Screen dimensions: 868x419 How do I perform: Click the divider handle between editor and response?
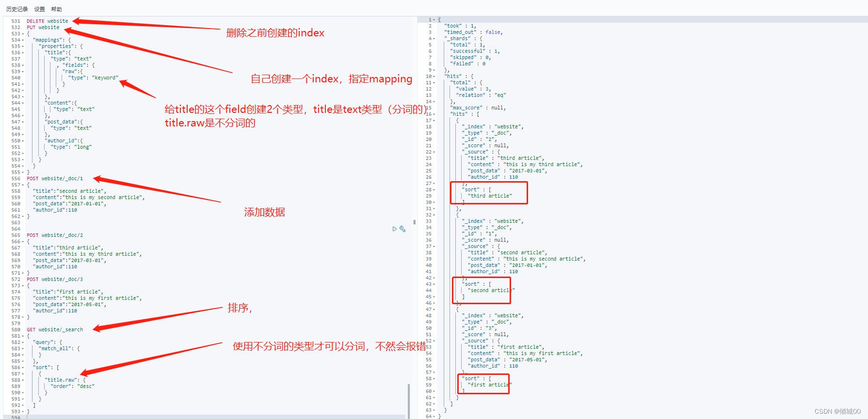tap(414, 222)
